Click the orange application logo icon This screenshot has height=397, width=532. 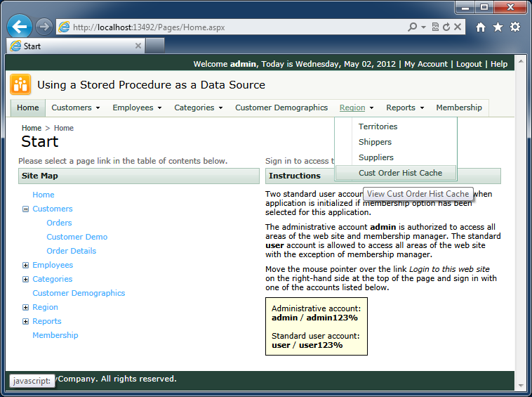pyautogui.click(x=20, y=85)
